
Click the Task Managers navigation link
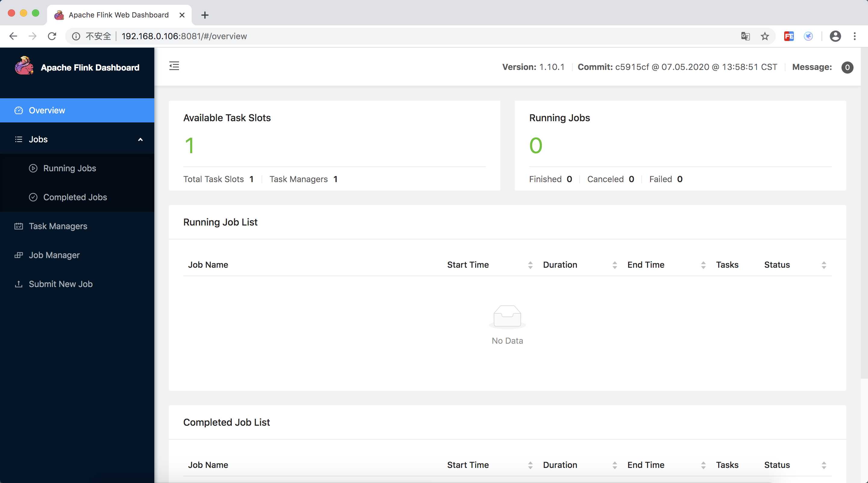(58, 226)
